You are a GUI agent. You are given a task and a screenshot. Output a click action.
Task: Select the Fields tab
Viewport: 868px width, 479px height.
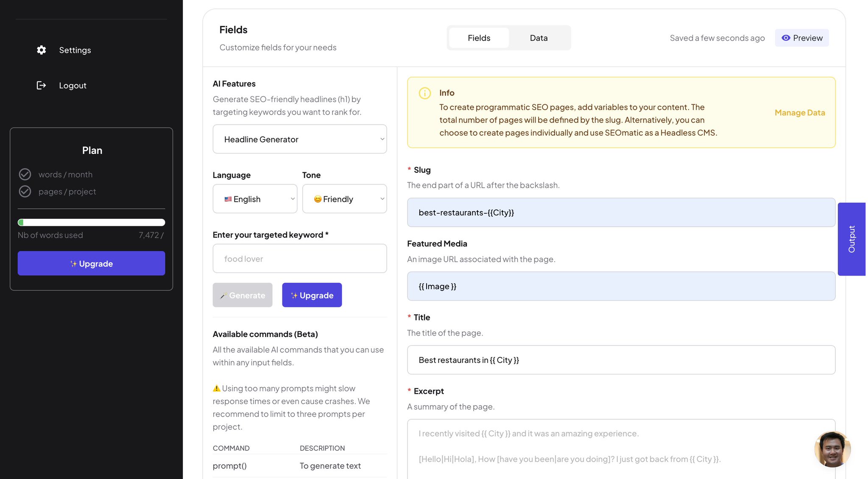coord(479,38)
